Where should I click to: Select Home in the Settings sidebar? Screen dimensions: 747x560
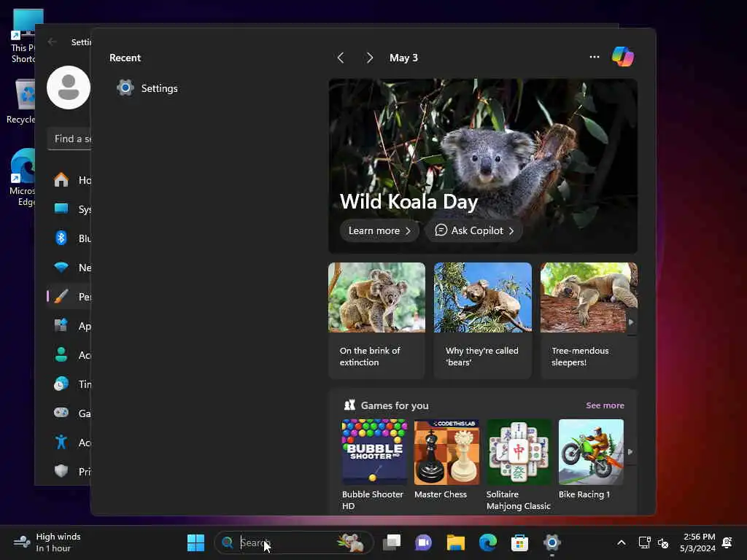69,180
